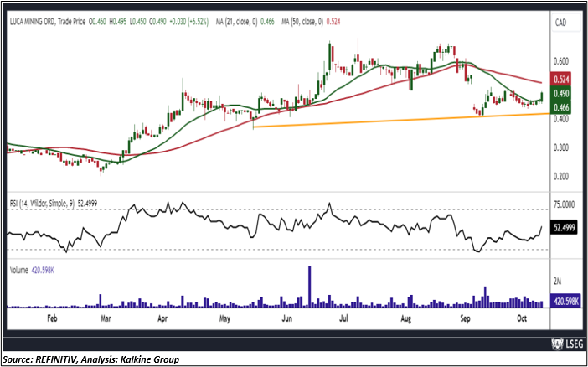The image size is (588, 367).
Task: Click the May date label on time axis
Action: tap(224, 319)
